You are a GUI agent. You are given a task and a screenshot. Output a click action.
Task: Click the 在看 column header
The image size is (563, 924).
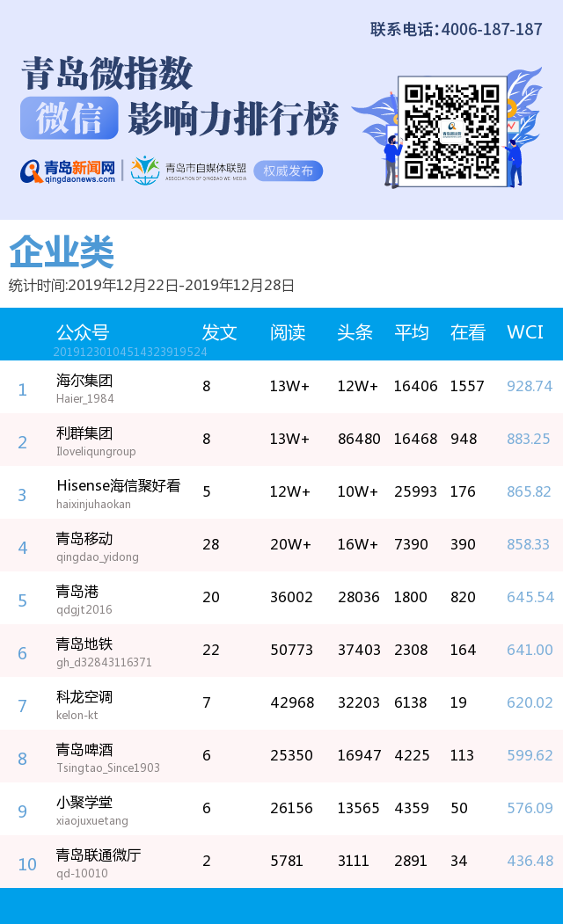point(468,332)
